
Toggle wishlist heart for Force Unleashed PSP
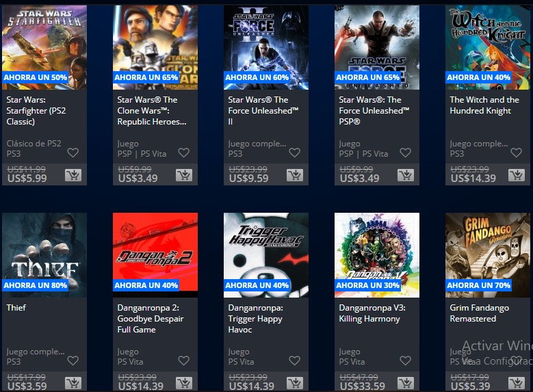(x=405, y=153)
